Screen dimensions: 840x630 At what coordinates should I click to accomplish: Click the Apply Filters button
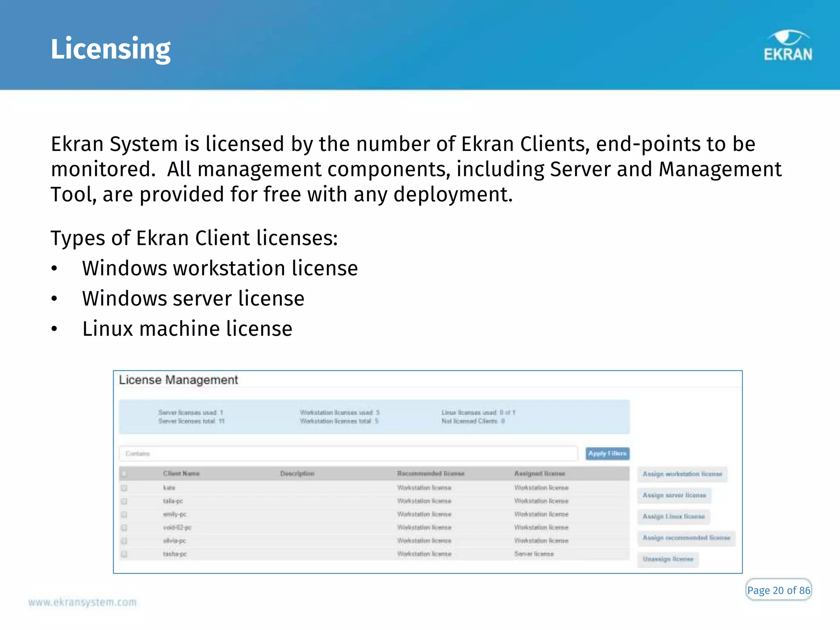pyautogui.click(x=607, y=453)
